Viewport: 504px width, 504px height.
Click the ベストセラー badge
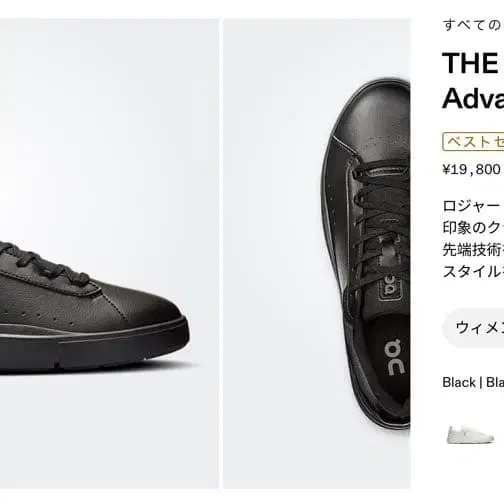(x=473, y=142)
